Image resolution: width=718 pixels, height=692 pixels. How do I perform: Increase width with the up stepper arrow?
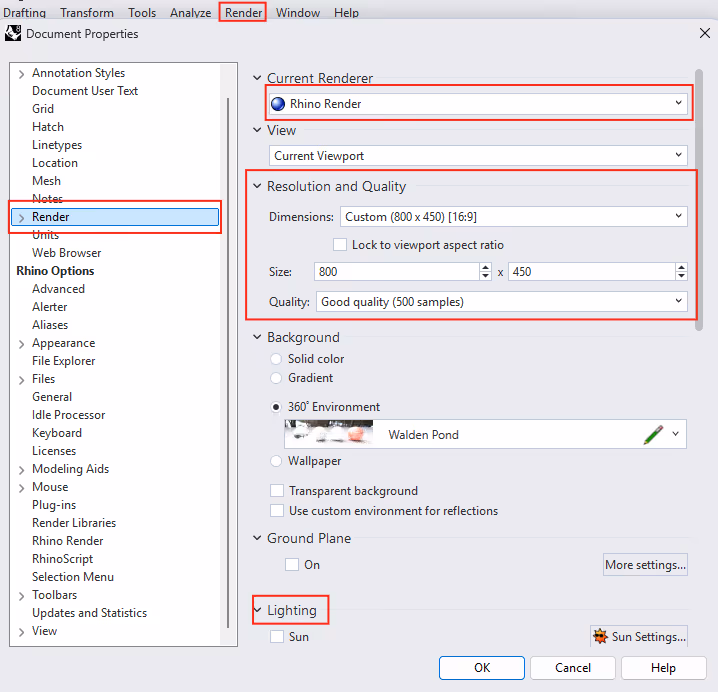tap(485, 267)
